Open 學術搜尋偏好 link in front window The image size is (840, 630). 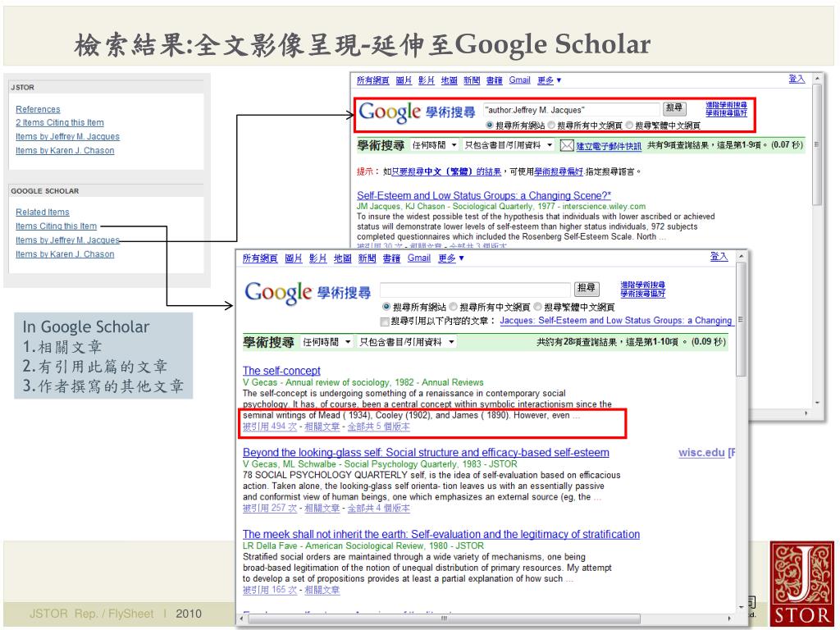643,294
